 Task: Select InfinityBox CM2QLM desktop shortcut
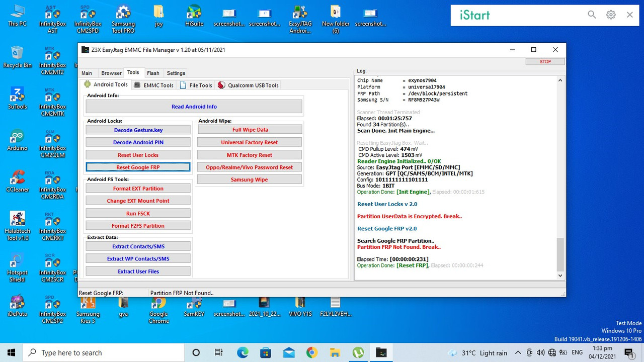52,143
